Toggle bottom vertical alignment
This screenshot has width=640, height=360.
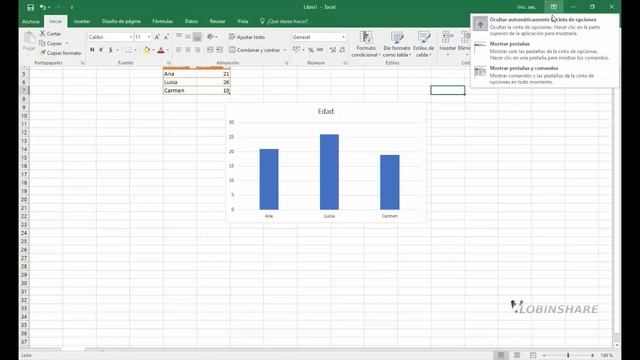[198, 37]
